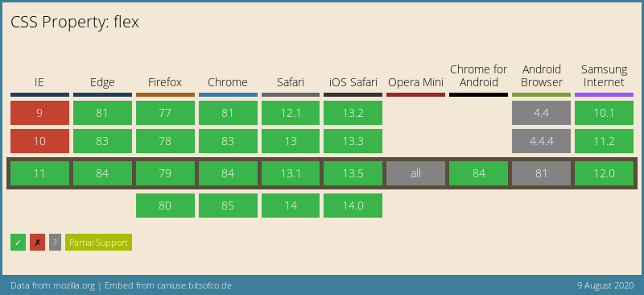Click the Chrome 85 version cell
Screen dimensions: 644x295
tap(228, 206)
